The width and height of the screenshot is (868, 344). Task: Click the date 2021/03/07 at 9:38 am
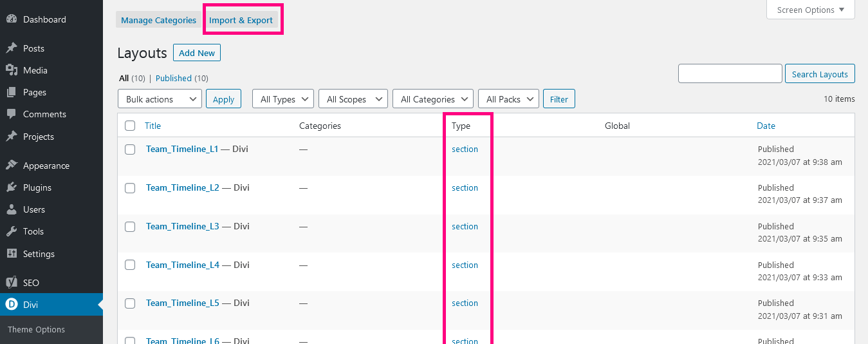tap(800, 162)
